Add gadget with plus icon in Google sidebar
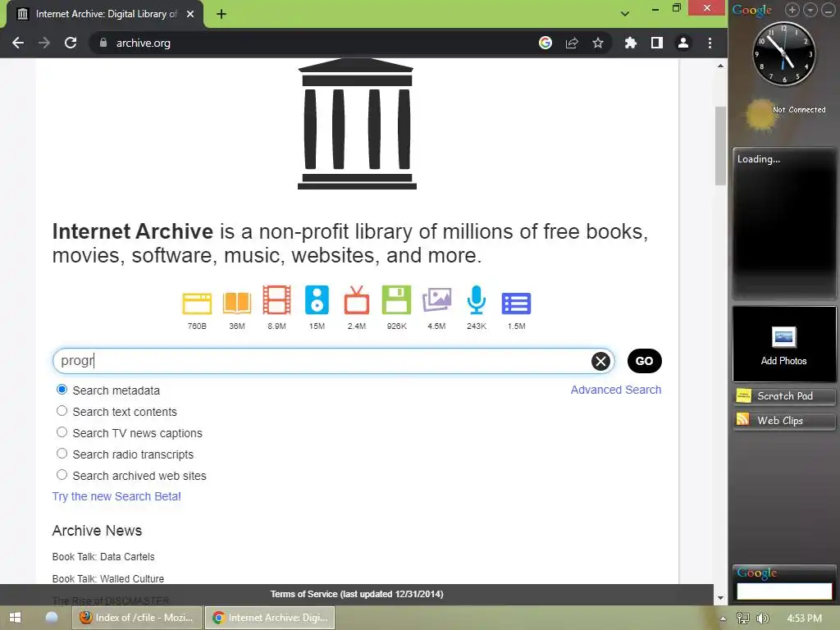 click(x=792, y=10)
